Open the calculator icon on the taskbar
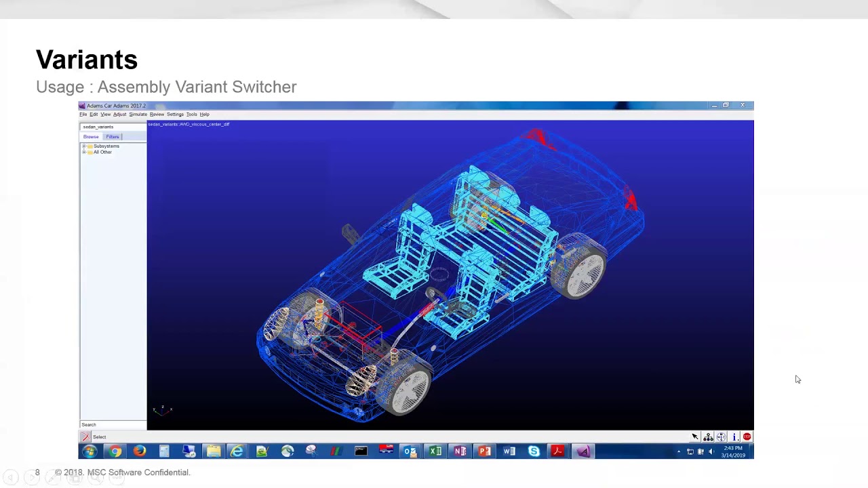This screenshot has height=488, width=868. click(x=164, y=451)
